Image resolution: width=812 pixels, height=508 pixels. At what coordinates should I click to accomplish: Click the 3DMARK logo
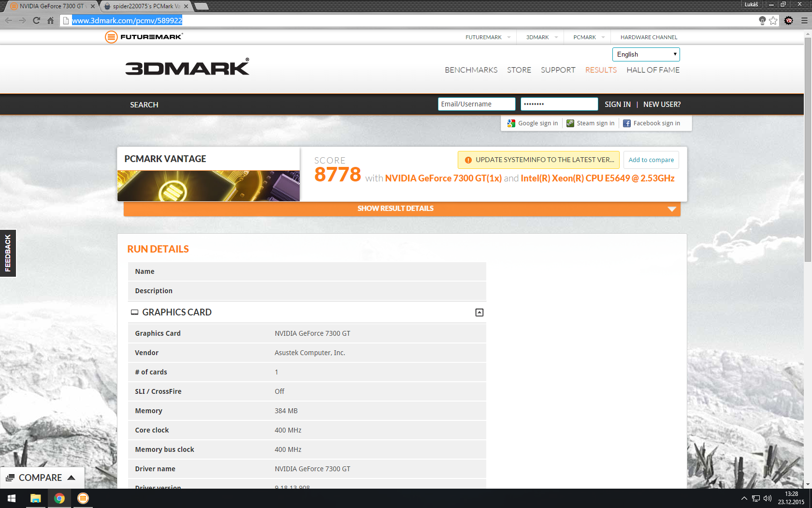(x=188, y=67)
